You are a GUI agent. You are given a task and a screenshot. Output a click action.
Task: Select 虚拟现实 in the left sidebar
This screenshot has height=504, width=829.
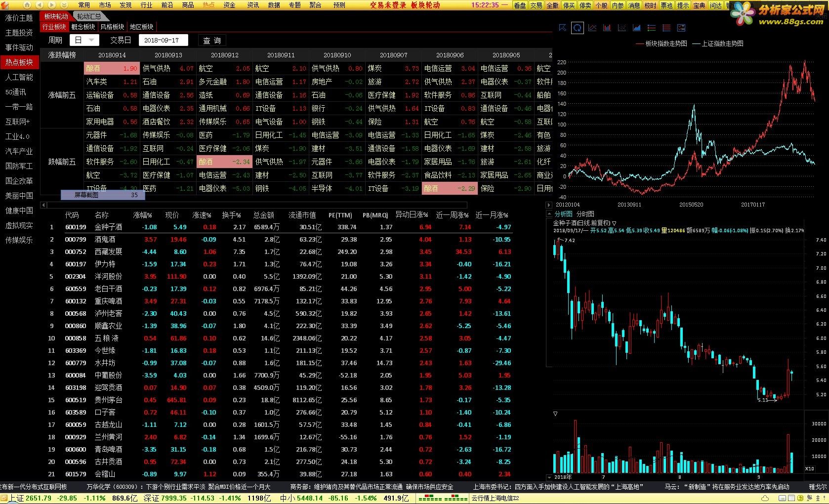(19, 225)
